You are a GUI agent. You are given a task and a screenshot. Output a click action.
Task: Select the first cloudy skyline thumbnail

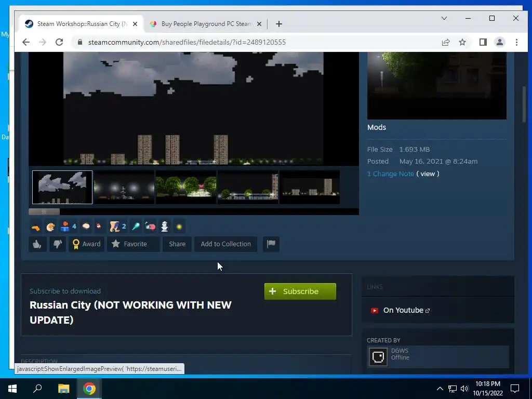tap(62, 187)
